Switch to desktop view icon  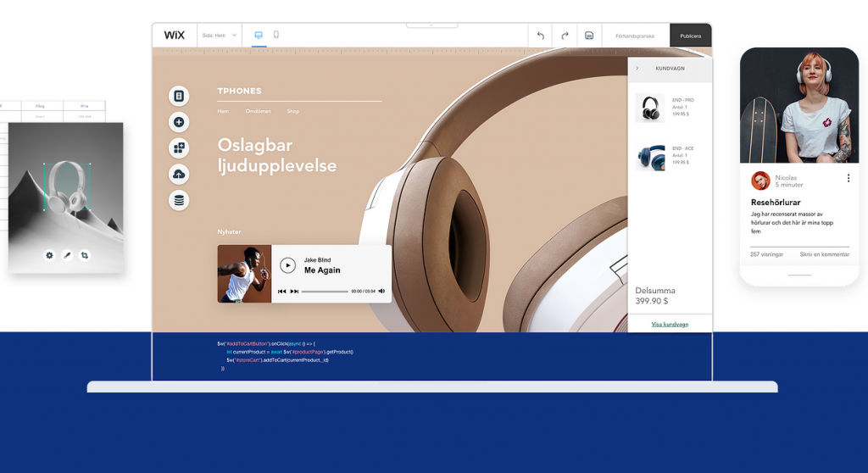click(259, 35)
